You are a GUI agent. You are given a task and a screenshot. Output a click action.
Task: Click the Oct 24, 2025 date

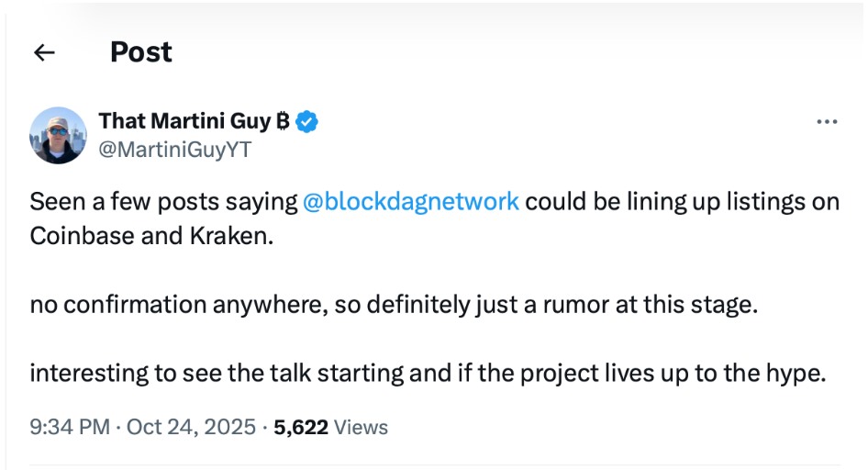coord(189,427)
